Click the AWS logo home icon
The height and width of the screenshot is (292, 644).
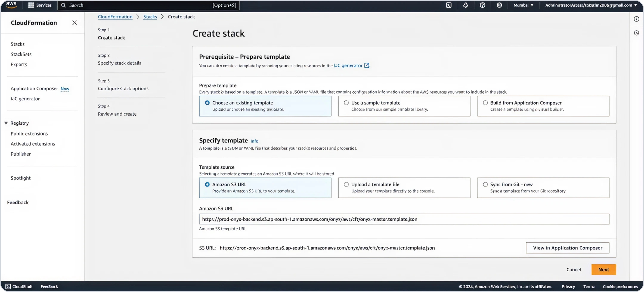[x=11, y=5]
